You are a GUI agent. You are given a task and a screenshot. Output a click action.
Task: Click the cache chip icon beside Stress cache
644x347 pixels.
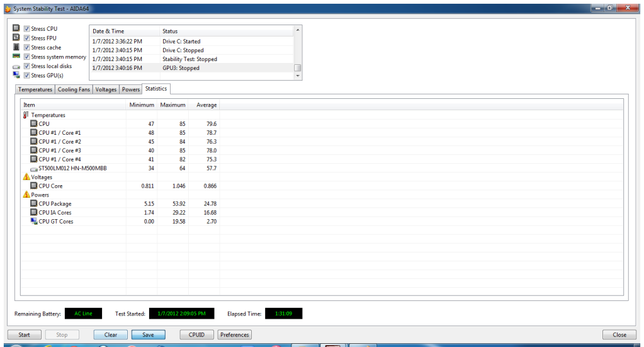[x=16, y=47]
